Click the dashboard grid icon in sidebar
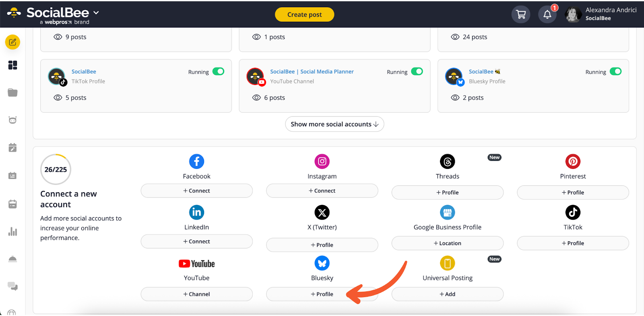This screenshot has height=316, width=644. pyautogui.click(x=13, y=65)
